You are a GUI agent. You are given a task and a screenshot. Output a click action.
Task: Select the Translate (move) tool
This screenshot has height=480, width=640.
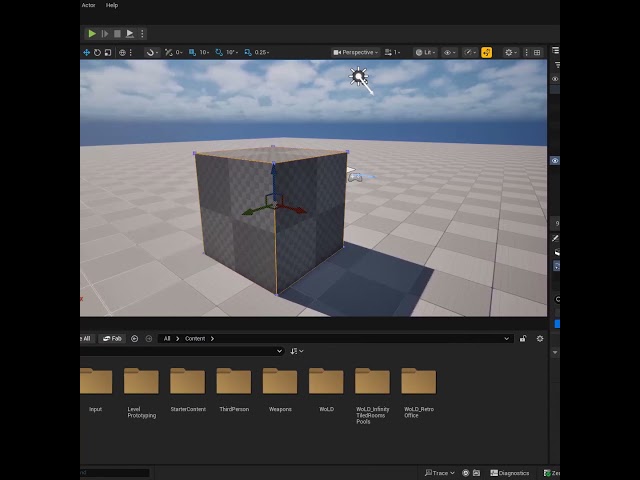(x=87, y=52)
